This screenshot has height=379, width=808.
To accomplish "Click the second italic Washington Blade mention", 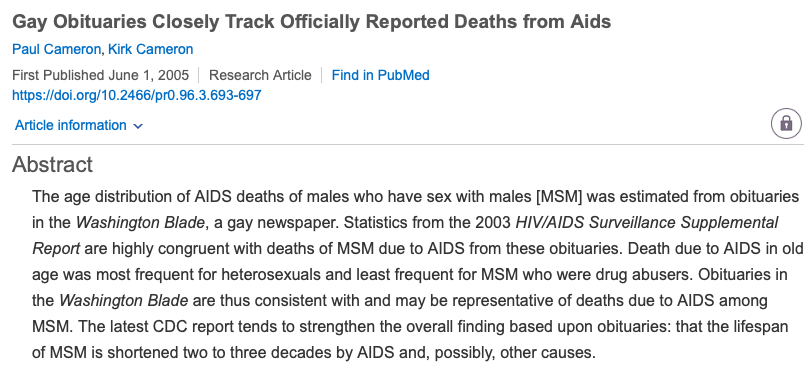I will click(x=124, y=301).
